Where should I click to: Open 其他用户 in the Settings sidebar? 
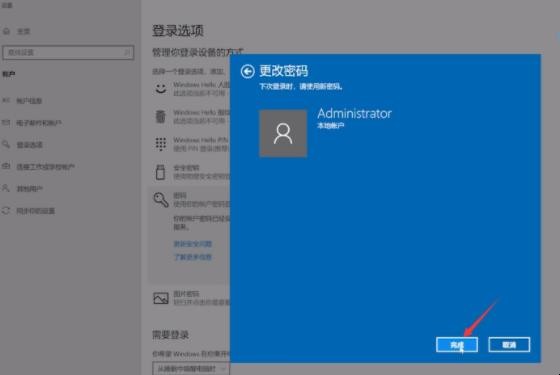[x=29, y=189]
